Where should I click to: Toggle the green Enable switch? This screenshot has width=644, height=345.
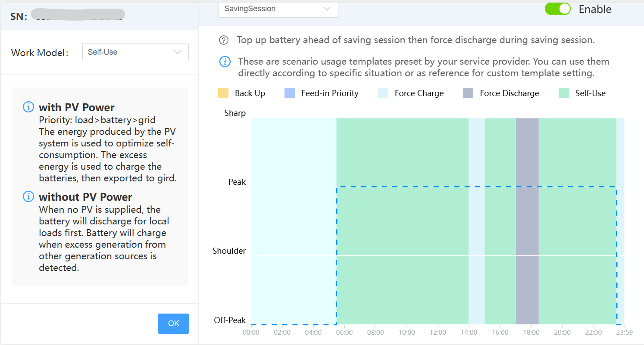(557, 9)
